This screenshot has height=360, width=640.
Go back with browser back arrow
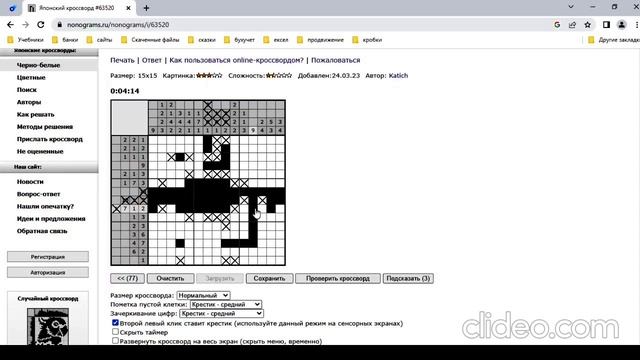point(10,24)
